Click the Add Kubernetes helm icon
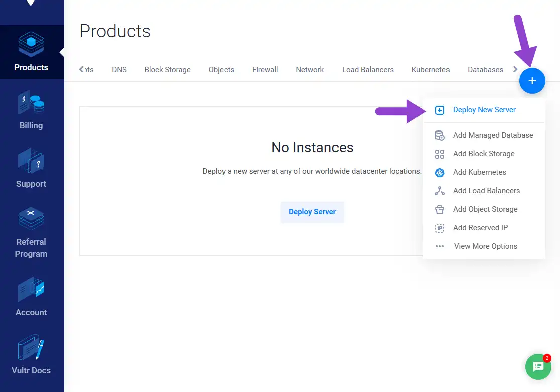 (x=439, y=173)
